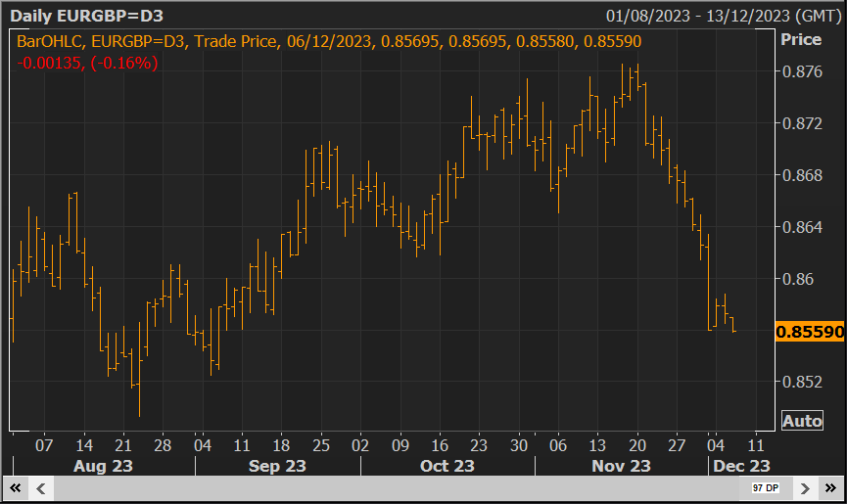Image resolution: width=847 pixels, height=504 pixels.
Task: Click the highlighted 0.85590 last price tag
Action: (x=809, y=332)
